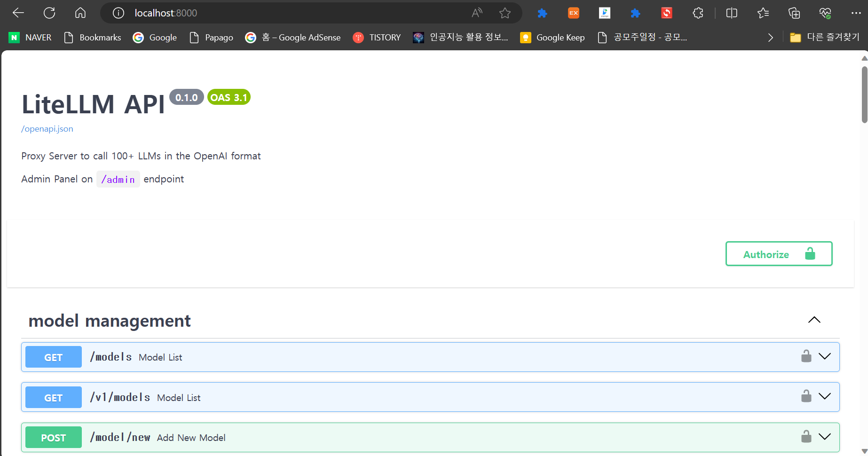This screenshot has height=456, width=868.
Task: Open the red sync extension icon
Action: (667, 13)
